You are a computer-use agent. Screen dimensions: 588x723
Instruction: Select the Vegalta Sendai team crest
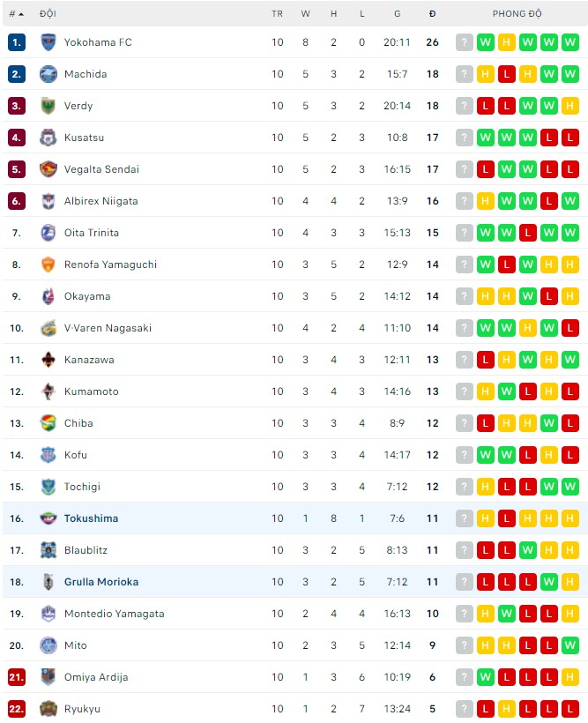(x=48, y=169)
